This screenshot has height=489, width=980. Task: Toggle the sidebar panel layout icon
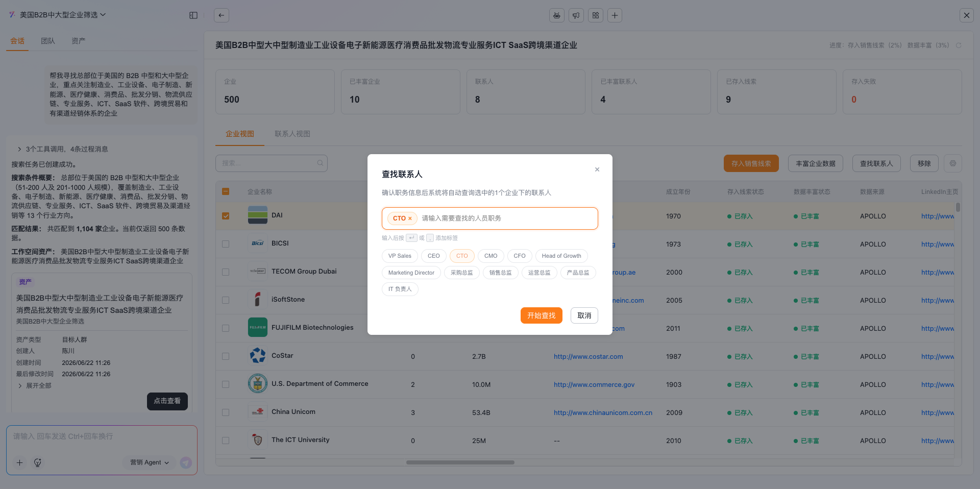193,15
